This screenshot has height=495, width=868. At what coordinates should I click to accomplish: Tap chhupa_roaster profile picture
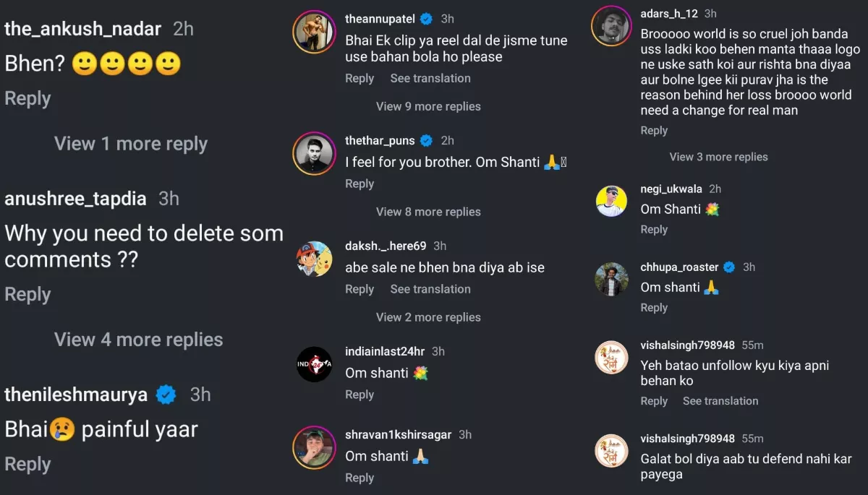(x=611, y=279)
